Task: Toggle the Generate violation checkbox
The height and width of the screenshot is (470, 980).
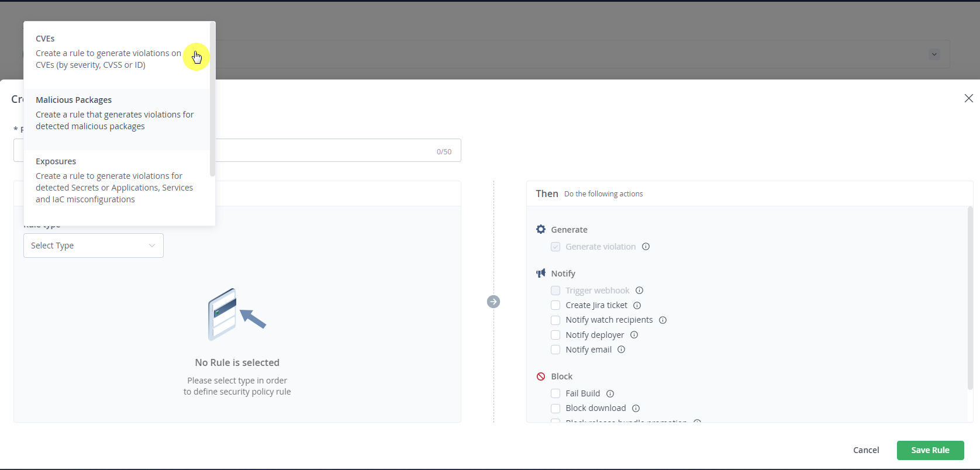Action: pos(555,247)
